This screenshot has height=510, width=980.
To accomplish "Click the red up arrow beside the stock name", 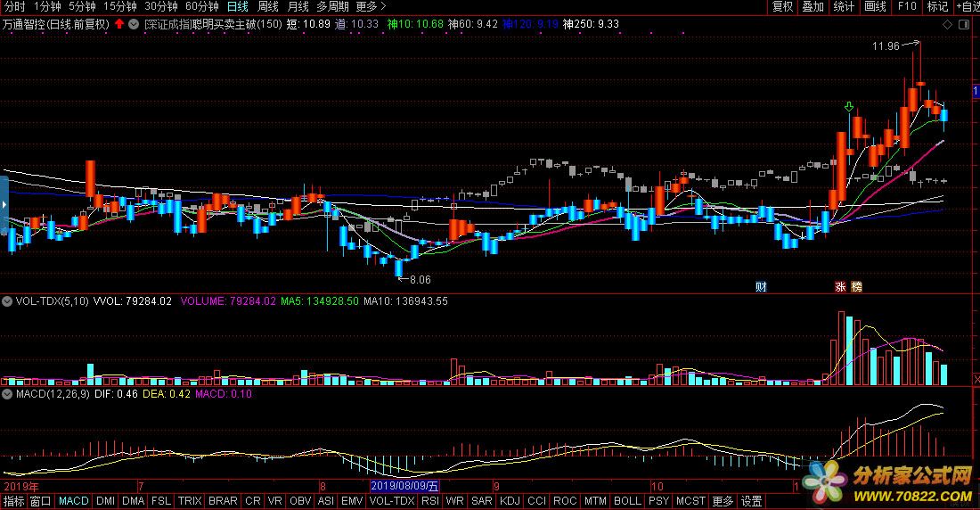I will coord(119,24).
